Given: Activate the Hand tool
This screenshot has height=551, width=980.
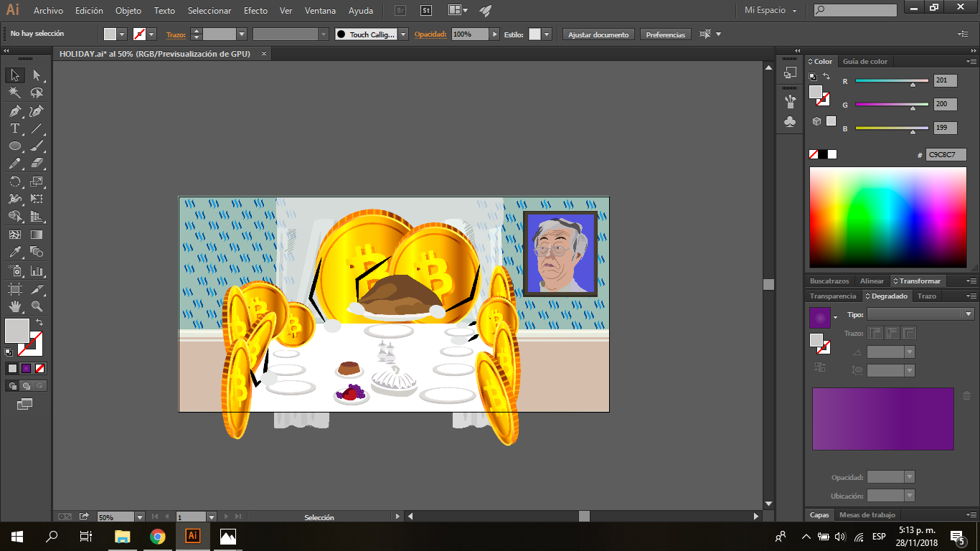Looking at the screenshot, I should [x=14, y=306].
